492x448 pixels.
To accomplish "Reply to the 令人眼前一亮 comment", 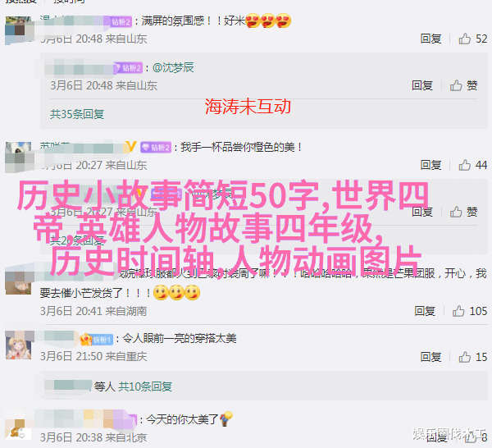I will click(430, 357).
